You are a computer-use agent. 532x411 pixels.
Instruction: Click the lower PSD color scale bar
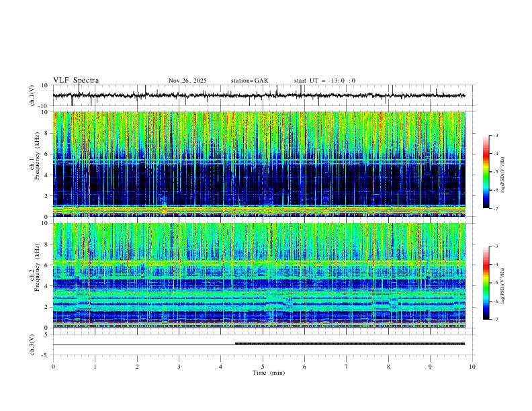pos(486,283)
